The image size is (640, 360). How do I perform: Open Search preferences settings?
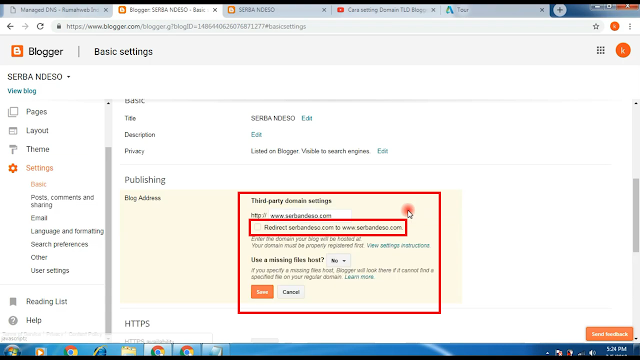click(59, 244)
